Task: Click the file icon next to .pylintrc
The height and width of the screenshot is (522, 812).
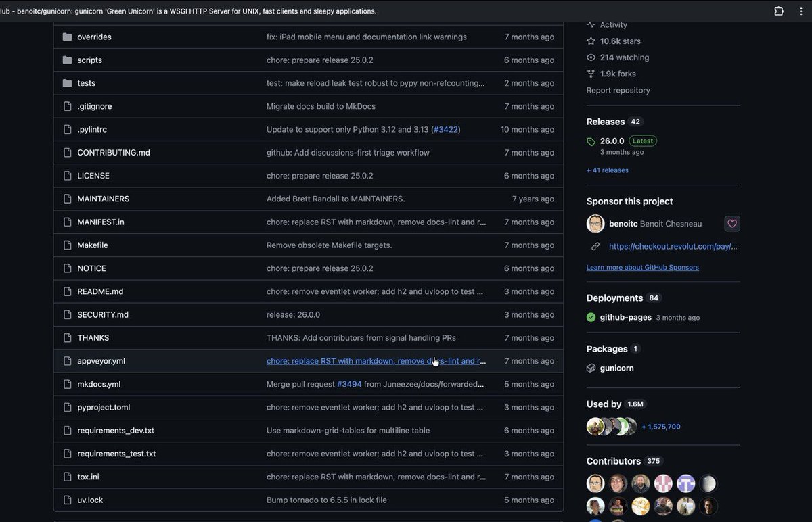Action: (x=67, y=129)
